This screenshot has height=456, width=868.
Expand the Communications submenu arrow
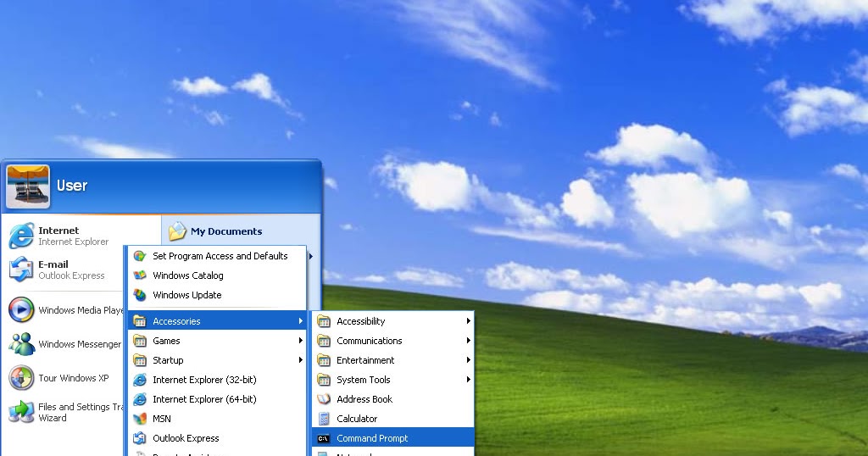[468, 341]
